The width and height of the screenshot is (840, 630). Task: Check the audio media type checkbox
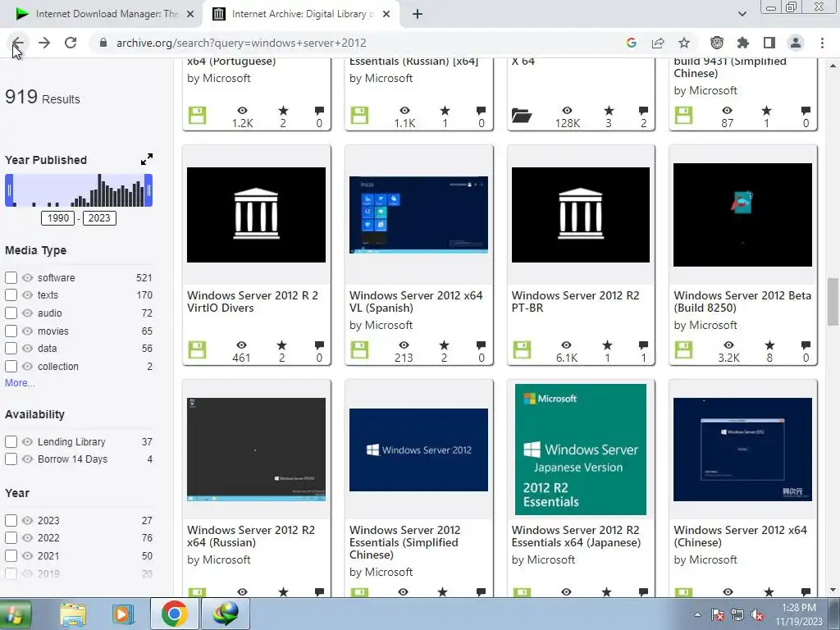11,313
